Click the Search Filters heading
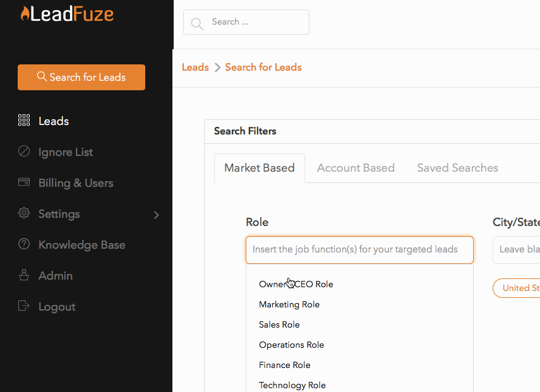The width and height of the screenshot is (540, 392). (x=245, y=131)
